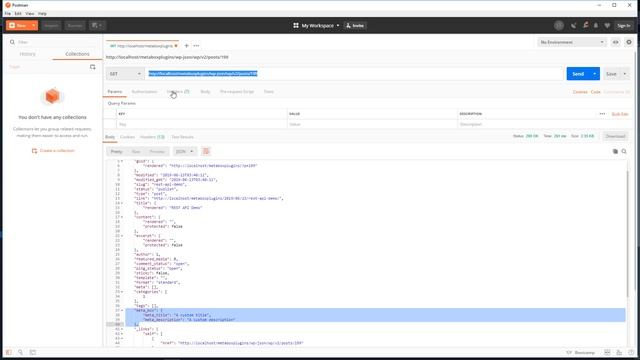
Task: Click the sync status circle icon
Action: 559,25
